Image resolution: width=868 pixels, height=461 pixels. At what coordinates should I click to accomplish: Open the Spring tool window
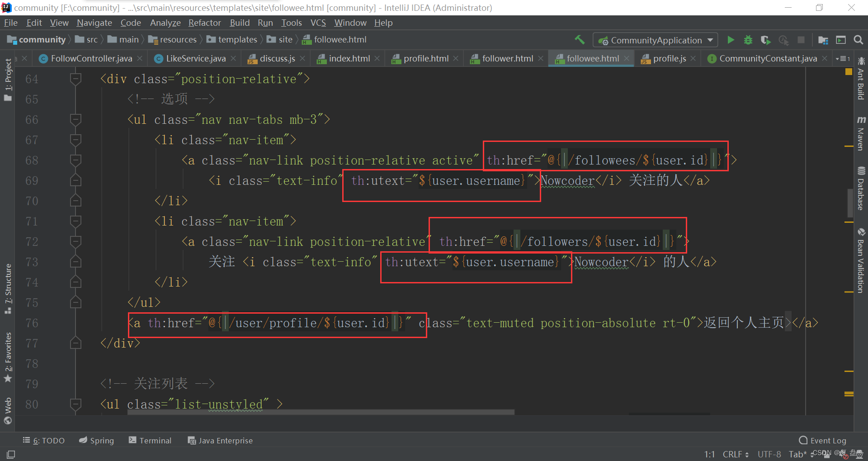click(96, 441)
